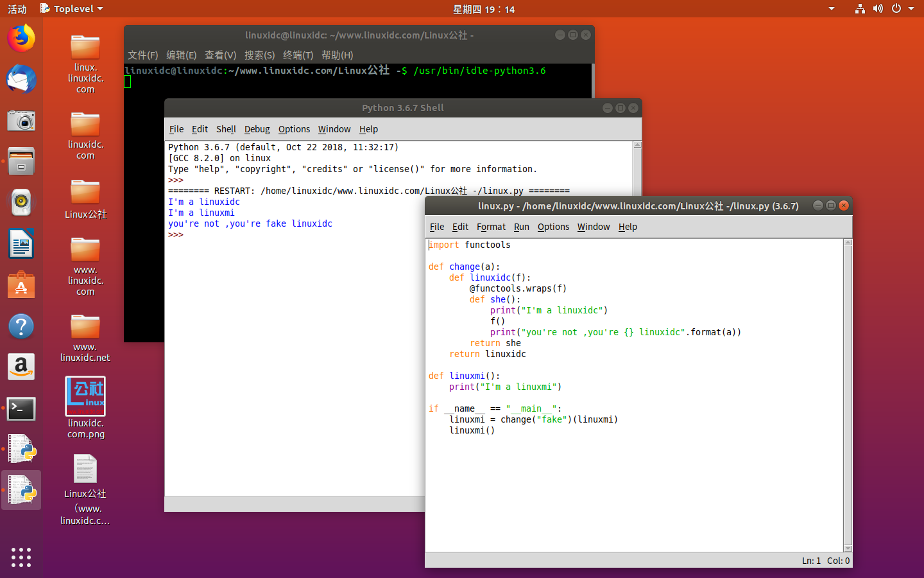This screenshot has height=578, width=924.
Task: Click the Python 3.6.7 Shell title bar
Action: (x=403, y=108)
